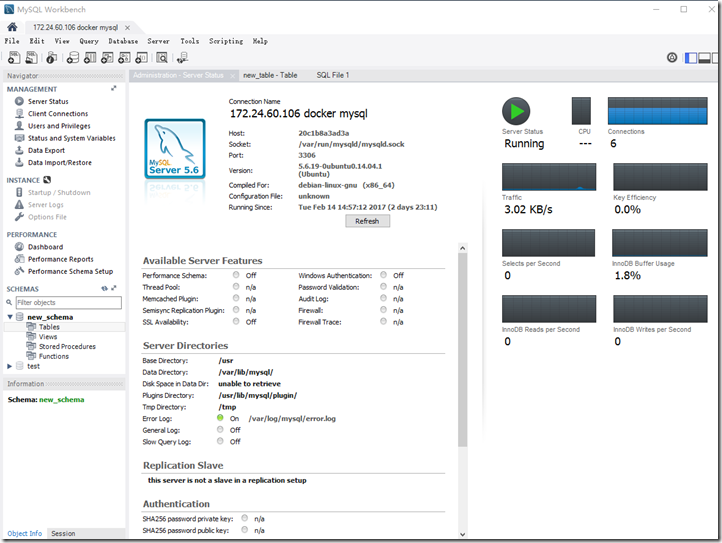Close the Administration - Server Status tab
The height and width of the screenshot is (543, 722).
(x=233, y=76)
